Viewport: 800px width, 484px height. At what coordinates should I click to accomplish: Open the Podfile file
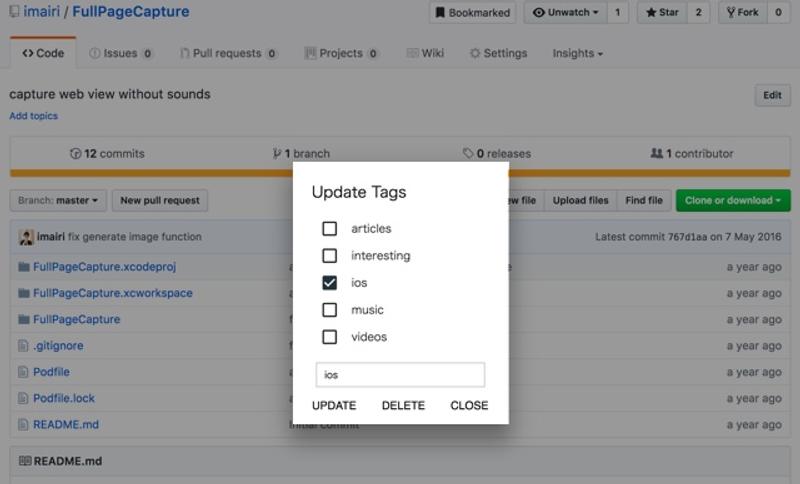[51, 372]
